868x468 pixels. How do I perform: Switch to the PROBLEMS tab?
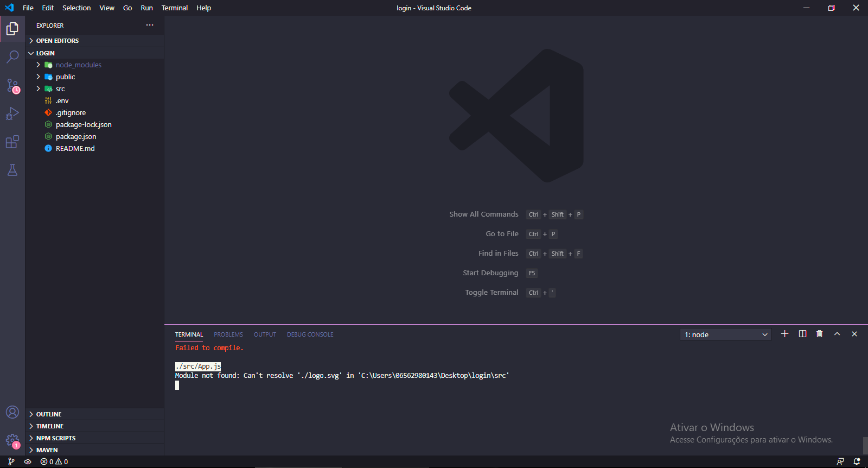pos(228,334)
